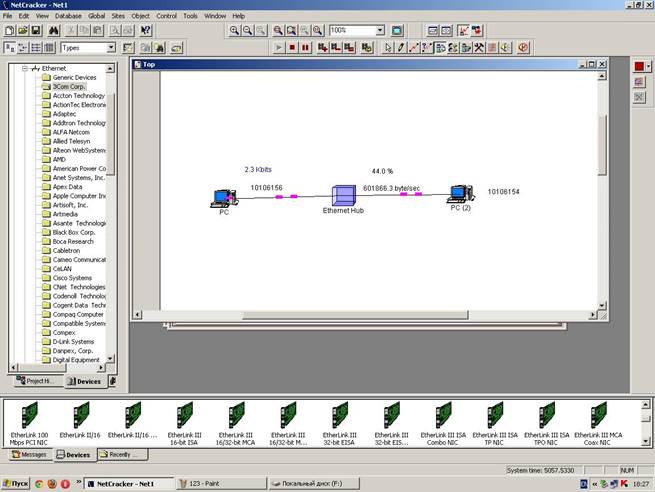Click the device tree vertical scrollbar down arrow
This screenshot has height=492, width=655.
[x=110, y=358]
